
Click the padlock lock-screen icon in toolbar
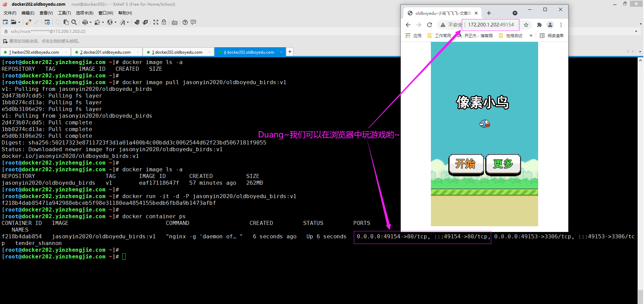click(164, 22)
